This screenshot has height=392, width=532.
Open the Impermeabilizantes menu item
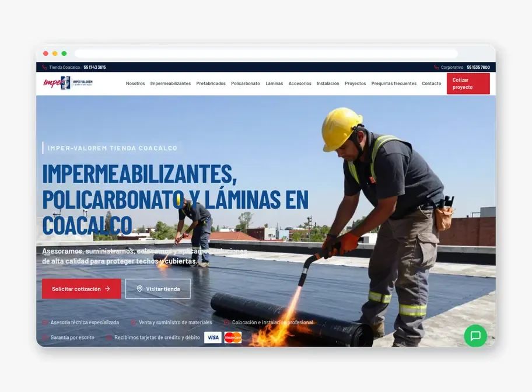[x=170, y=83]
